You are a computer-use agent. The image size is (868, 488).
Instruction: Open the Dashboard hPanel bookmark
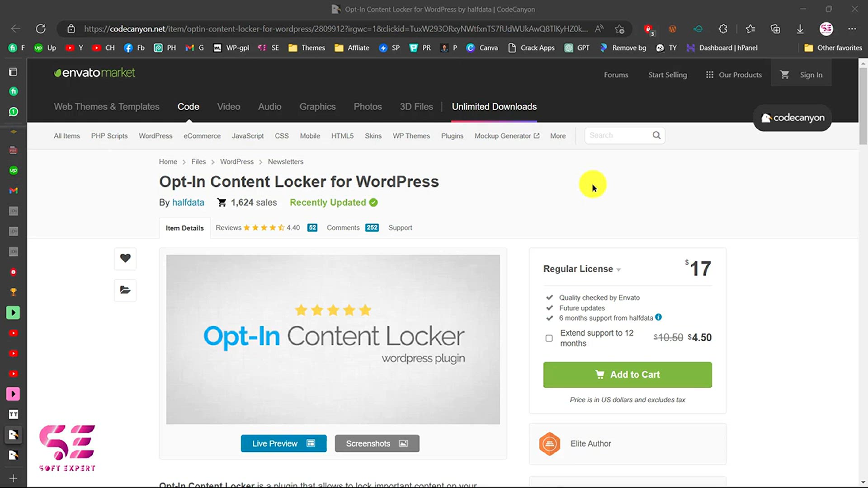pyautogui.click(x=722, y=48)
